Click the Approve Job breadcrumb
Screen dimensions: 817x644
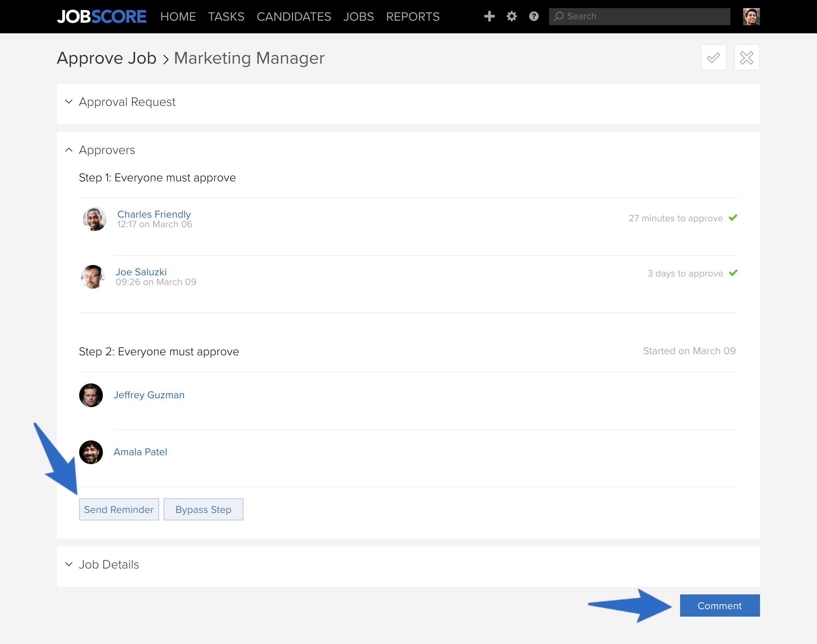107,58
